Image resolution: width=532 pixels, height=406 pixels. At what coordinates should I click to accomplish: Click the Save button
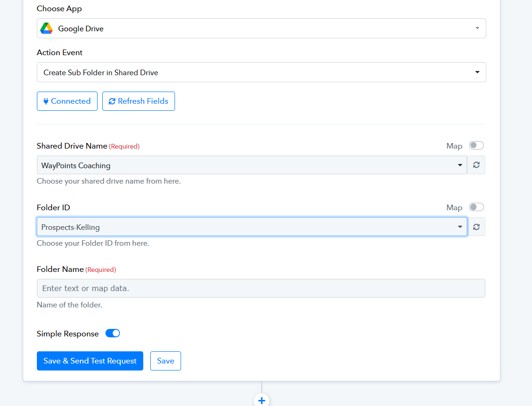click(x=166, y=361)
